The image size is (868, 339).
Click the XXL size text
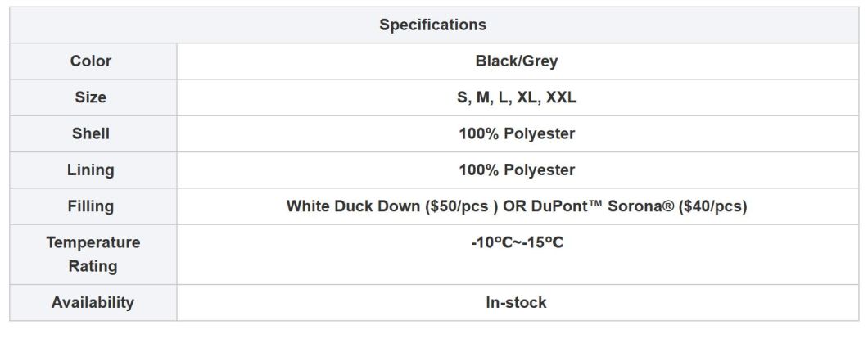pos(561,97)
